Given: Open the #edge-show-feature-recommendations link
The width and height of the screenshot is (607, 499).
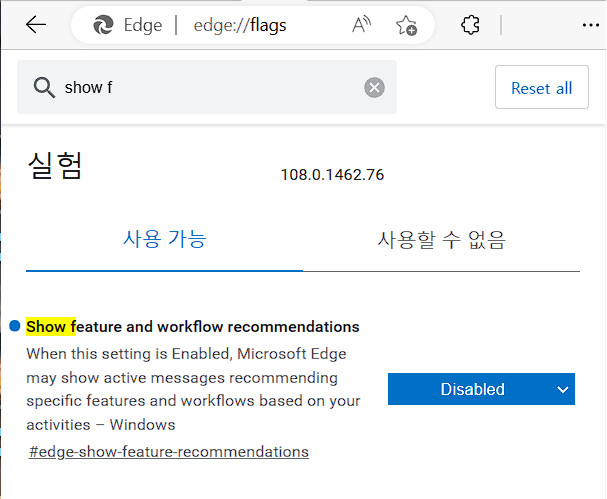Looking at the screenshot, I should tap(169, 452).
